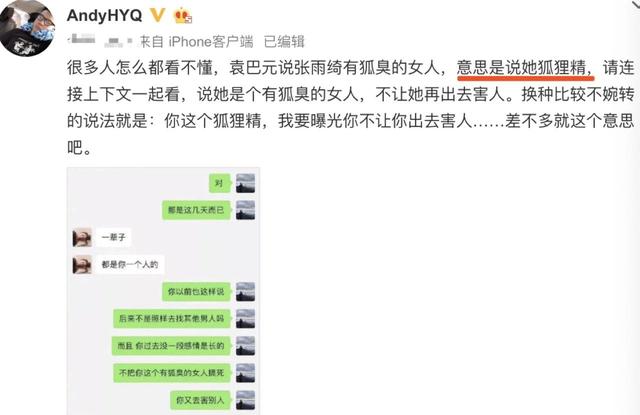Viewport: 640px width, 415px height.
Task: Click avatar next to 你又去害别人 bubble
Action: [245, 400]
